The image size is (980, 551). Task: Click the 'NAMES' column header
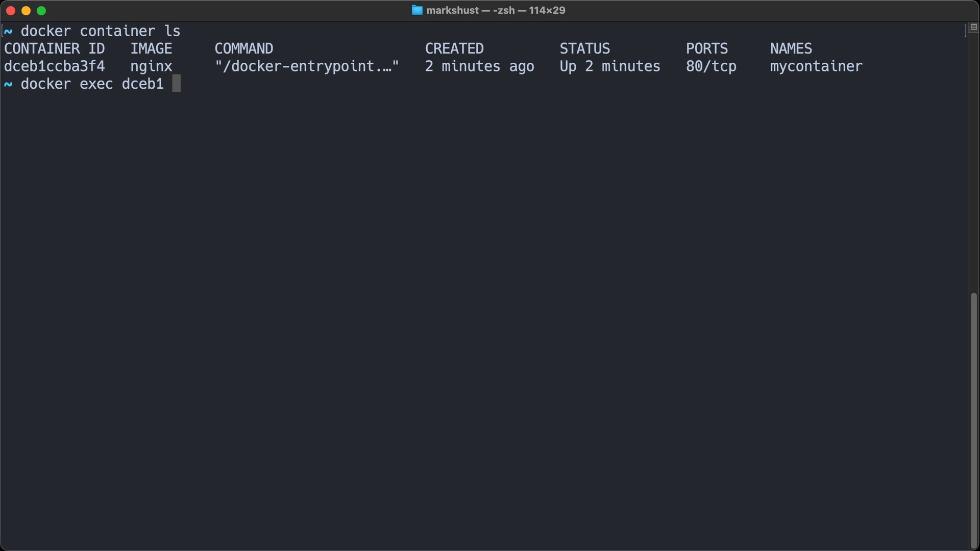pyautogui.click(x=791, y=48)
